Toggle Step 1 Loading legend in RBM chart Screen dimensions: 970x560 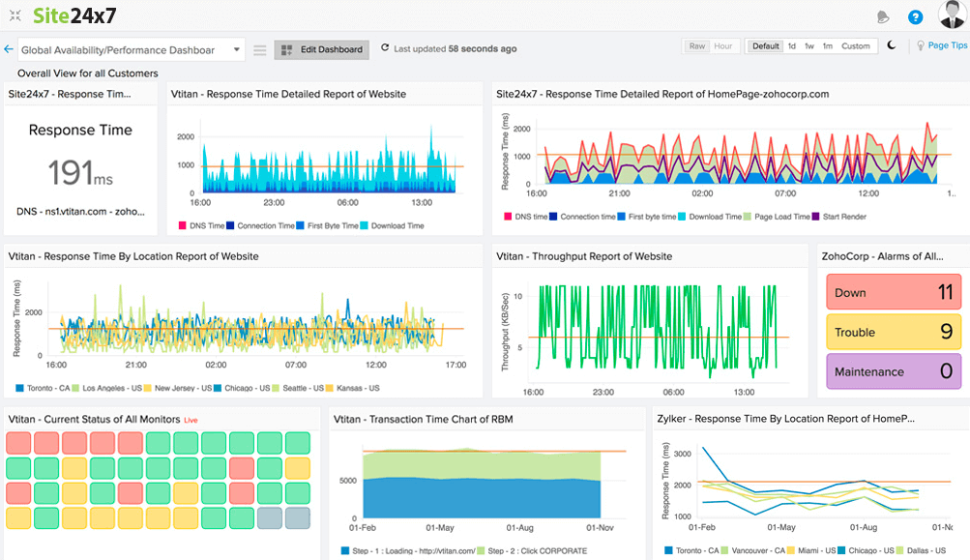tap(408, 550)
